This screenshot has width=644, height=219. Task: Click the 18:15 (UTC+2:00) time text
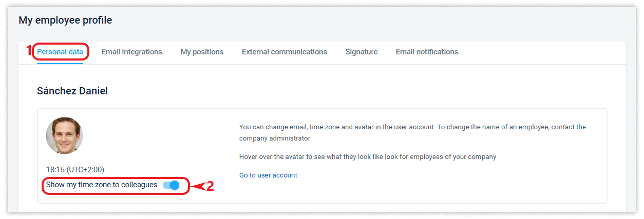coord(75,169)
